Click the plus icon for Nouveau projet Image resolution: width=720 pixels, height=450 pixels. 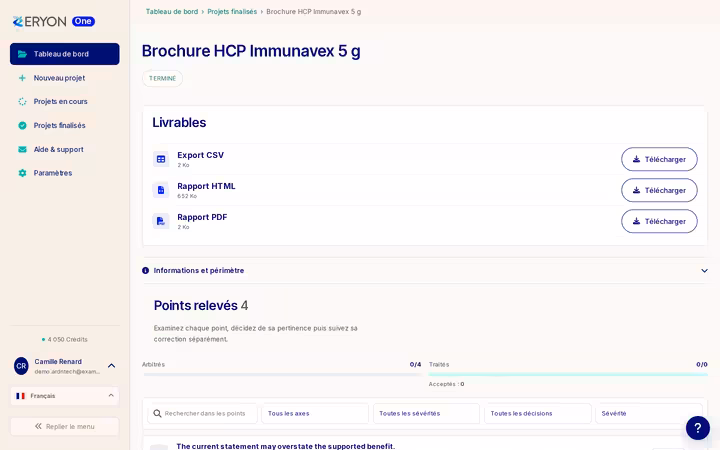[x=22, y=78]
